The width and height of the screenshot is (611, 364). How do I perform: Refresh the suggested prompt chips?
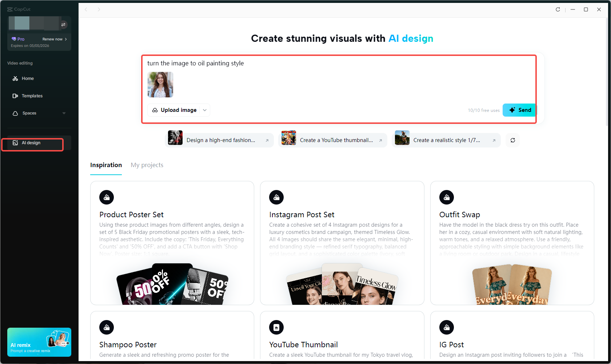click(513, 140)
